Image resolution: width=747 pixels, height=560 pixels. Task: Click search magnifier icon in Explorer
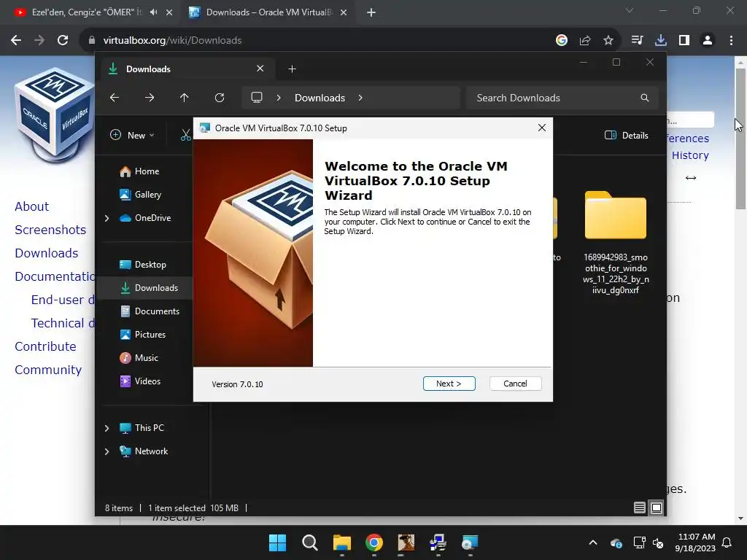(x=645, y=98)
